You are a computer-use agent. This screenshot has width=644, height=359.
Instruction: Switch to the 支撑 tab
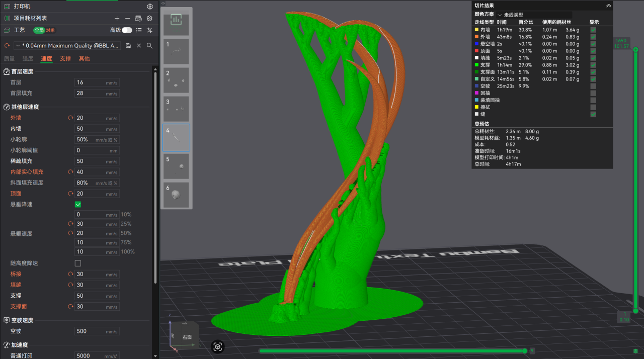(65, 59)
